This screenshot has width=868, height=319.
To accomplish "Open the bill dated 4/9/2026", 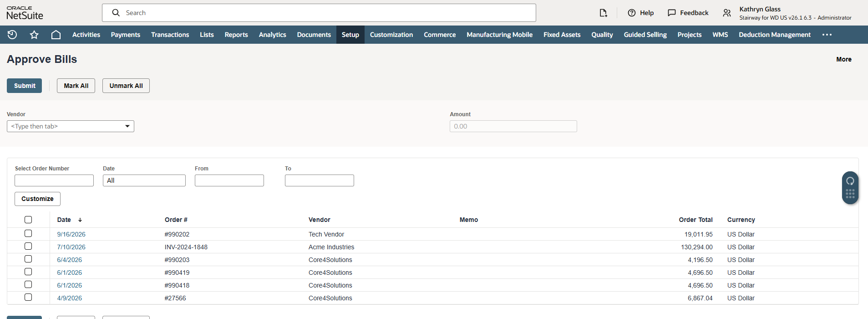I will 69,298.
